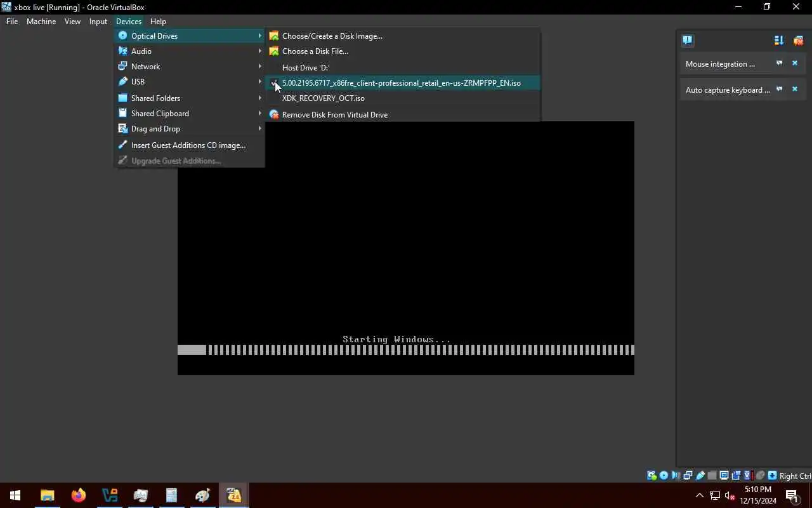Open the Machine menu
This screenshot has width=812, height=508.
point(41,21)
